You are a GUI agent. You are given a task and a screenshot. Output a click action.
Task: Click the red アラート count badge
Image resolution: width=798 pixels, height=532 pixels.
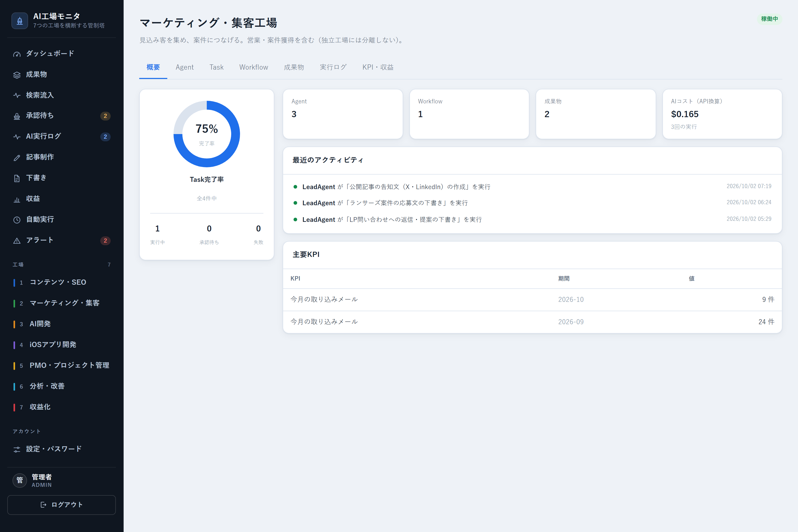point(105,241)
